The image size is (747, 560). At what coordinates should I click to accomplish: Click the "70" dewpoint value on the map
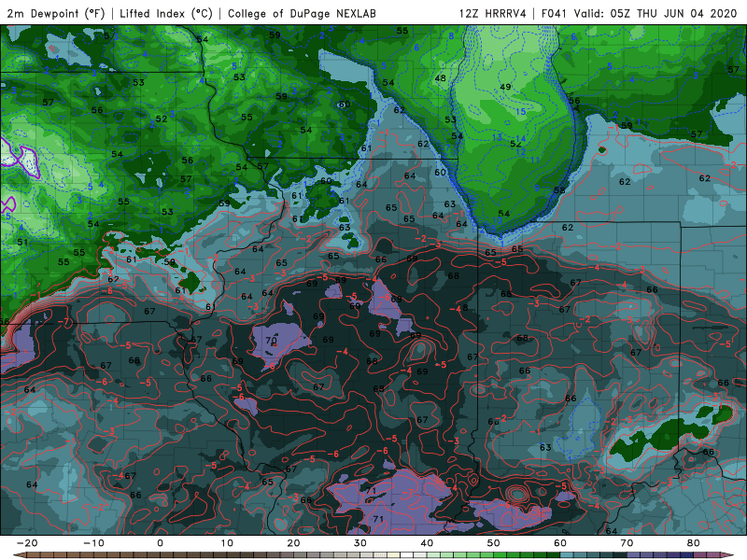(x=271, y=341)
